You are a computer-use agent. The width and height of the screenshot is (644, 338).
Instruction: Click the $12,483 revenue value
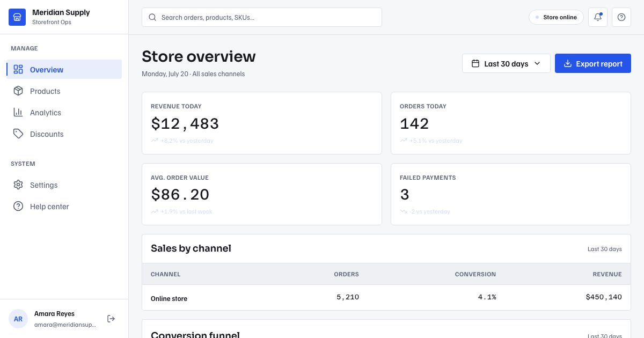tap(185, 123)
